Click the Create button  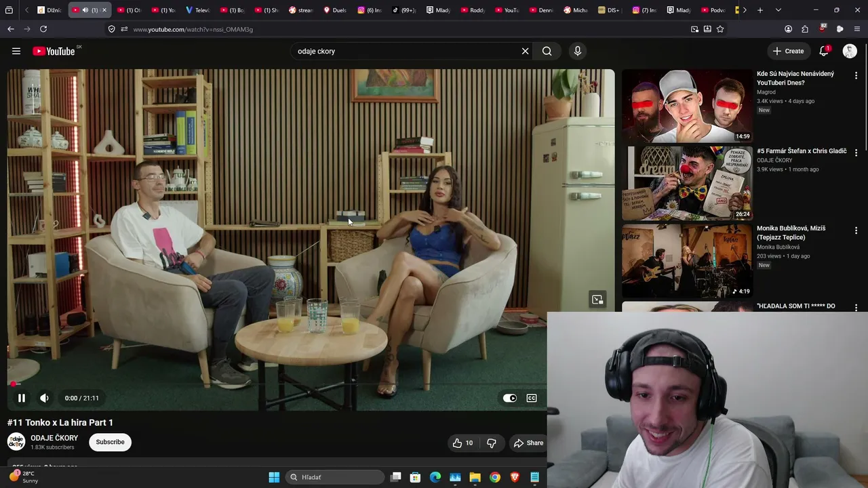(x=789, y=51)
